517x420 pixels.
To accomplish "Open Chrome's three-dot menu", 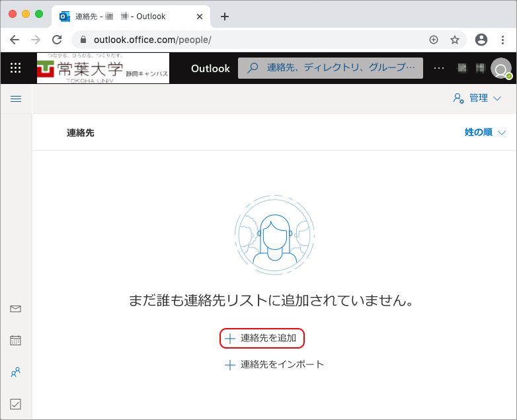I will (x=503, y=40).
